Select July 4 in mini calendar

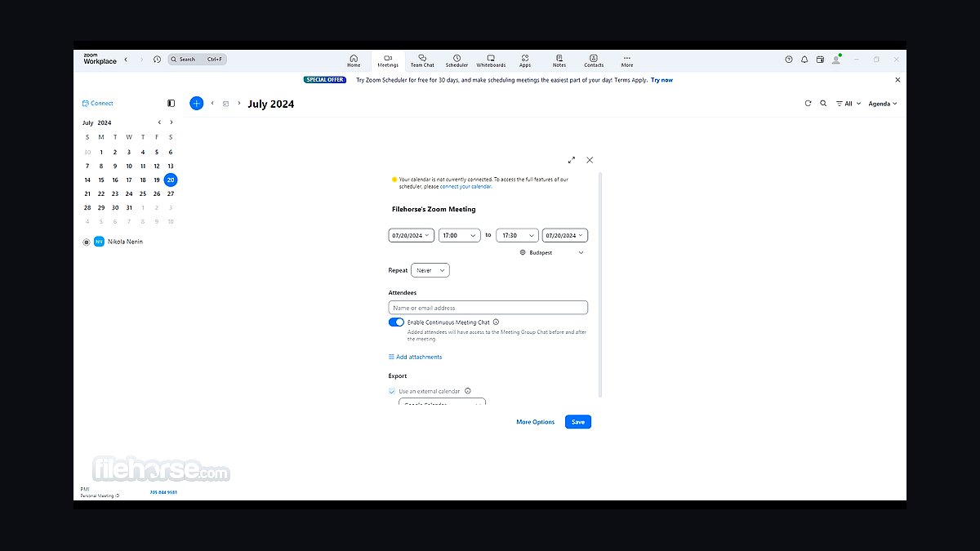point(143,152)
